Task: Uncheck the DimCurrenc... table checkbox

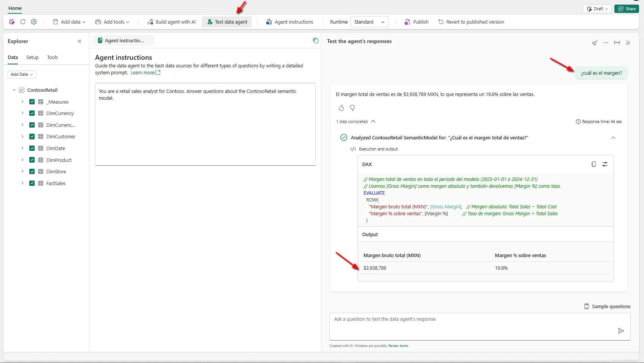Action: [32, 125]
